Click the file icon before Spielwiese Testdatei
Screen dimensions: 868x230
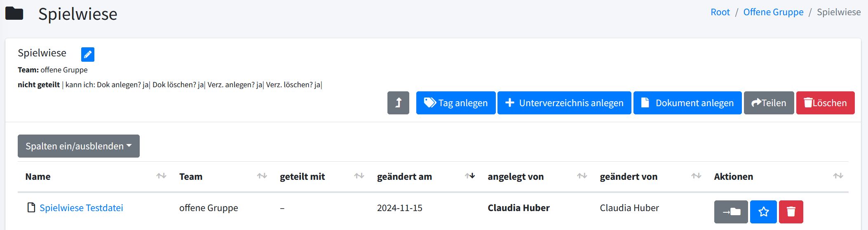click(x=31, y=207)
